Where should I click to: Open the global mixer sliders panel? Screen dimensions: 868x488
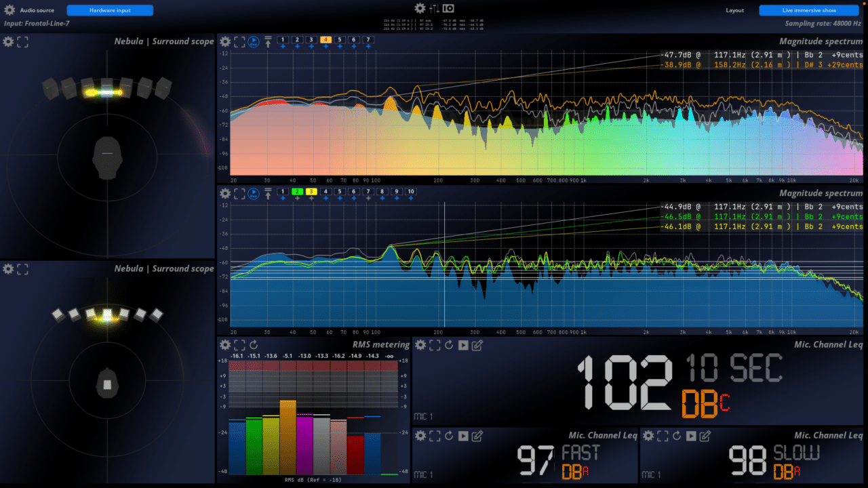click(434, 7)
